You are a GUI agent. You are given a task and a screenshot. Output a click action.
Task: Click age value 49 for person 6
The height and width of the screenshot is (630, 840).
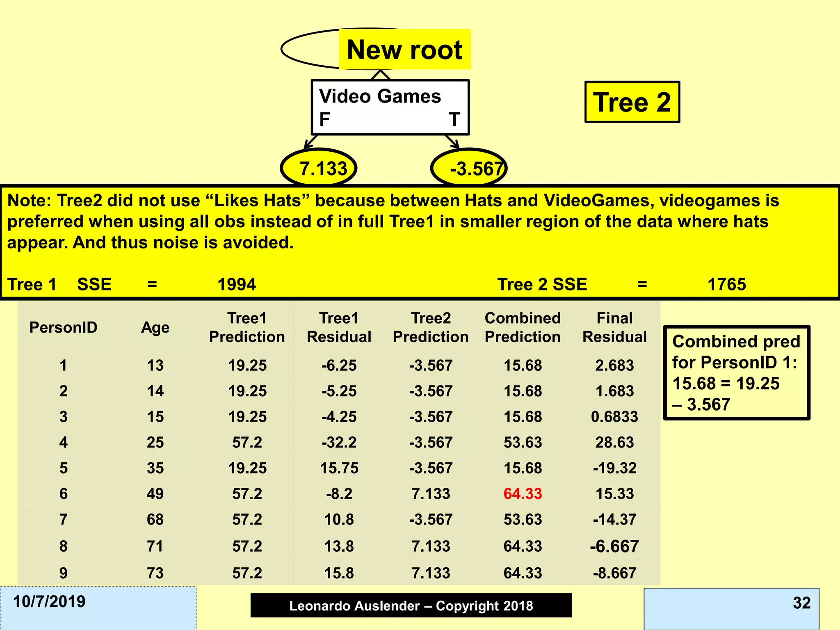(x=155, y=493)
